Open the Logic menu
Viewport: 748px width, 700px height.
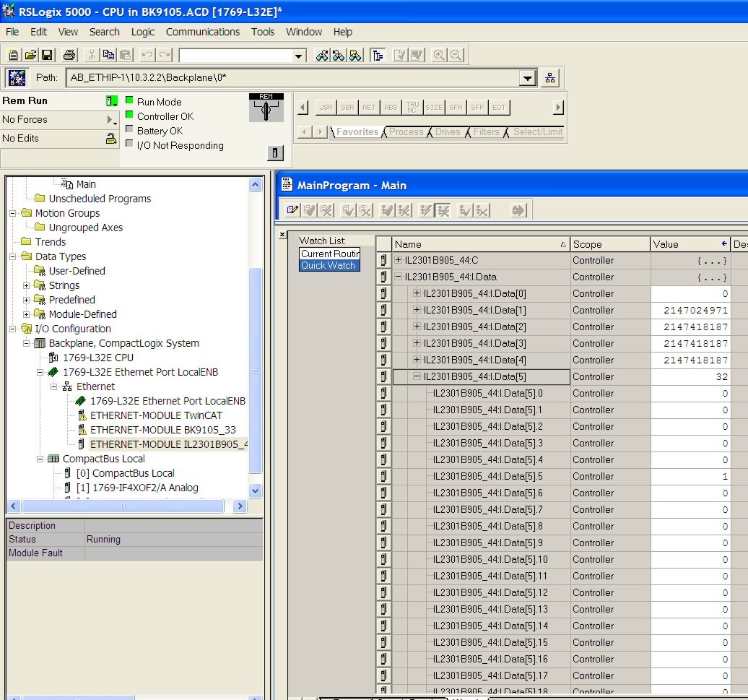click(x=143, y=32)
